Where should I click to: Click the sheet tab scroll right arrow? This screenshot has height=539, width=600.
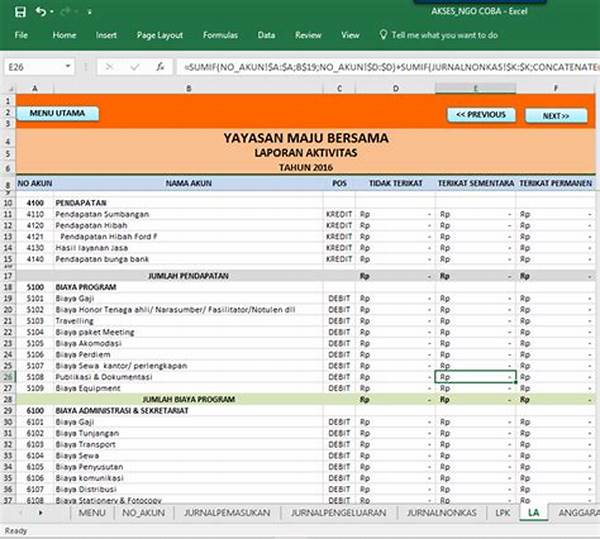click(40, 513)
